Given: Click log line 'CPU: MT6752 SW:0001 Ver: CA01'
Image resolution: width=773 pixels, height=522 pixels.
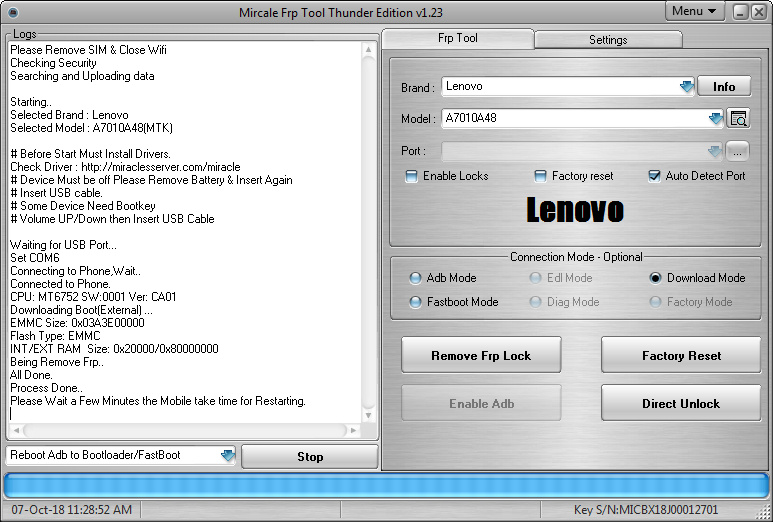Looking at the screenshot, I should click(93, 297).
